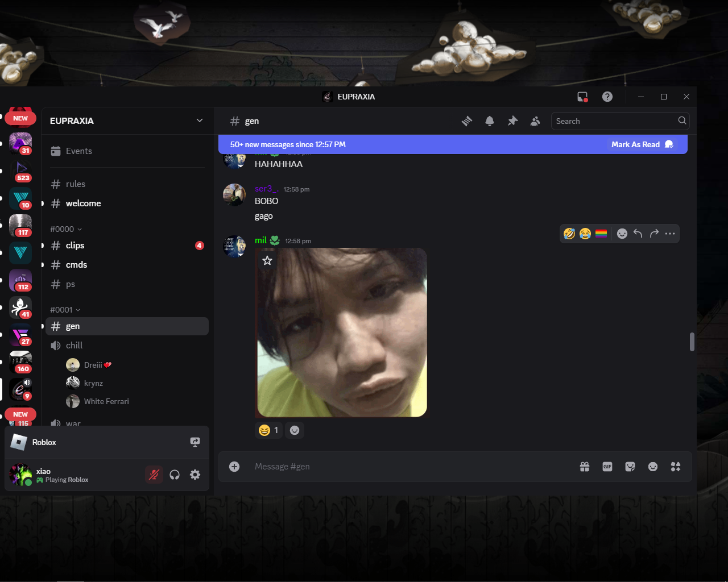This screenshot has width=728, height=582.
Task: Open the image attachment posted by mil
Action: click(x=341, y=332)
